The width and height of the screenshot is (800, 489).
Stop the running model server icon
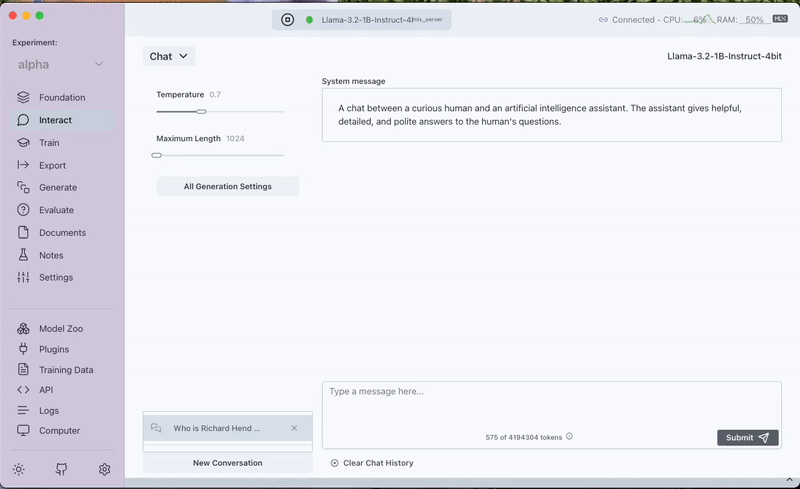(x=287, y=19)
